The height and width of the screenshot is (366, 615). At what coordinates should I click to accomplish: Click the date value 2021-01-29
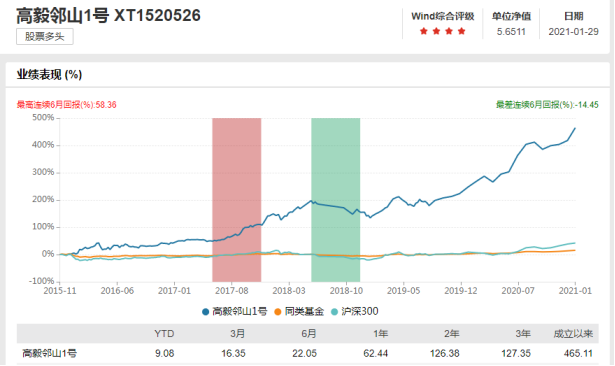click(x=573, y=32)
